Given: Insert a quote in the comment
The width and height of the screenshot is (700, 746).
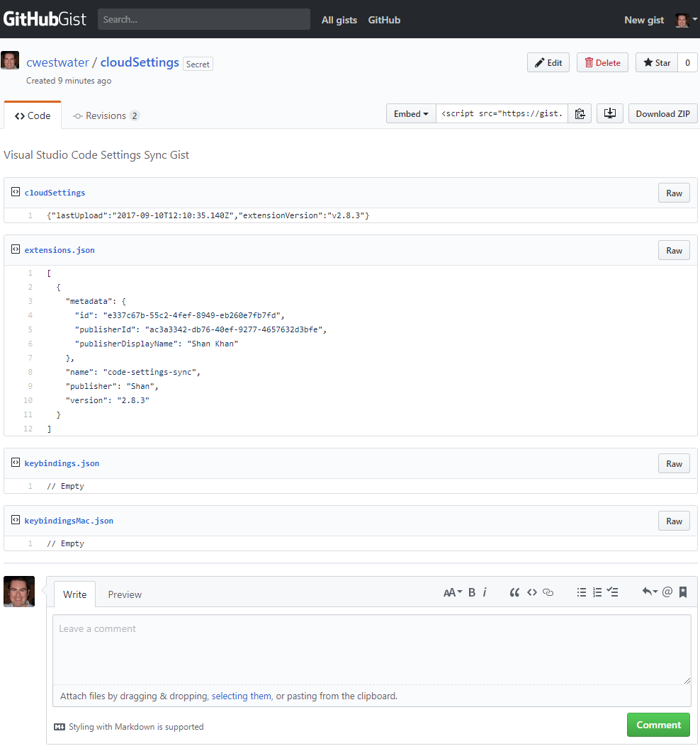Looking at the screenshot, I should pos(514,592).
